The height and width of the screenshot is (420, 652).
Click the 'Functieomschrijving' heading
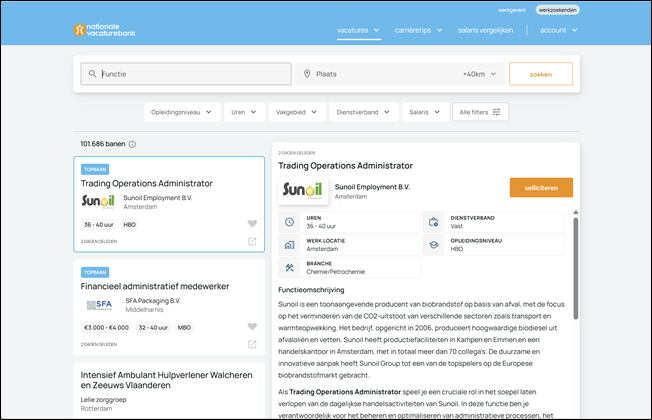coord(311,290)
